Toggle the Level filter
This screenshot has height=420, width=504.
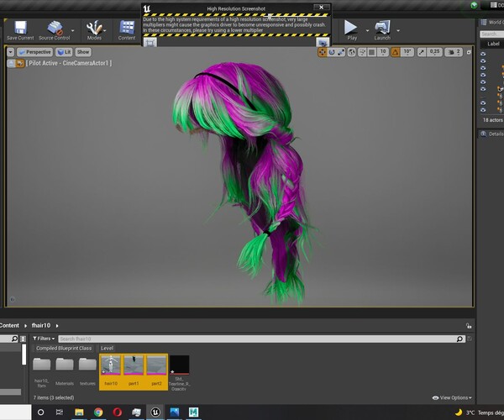click(x=107, y=349)
